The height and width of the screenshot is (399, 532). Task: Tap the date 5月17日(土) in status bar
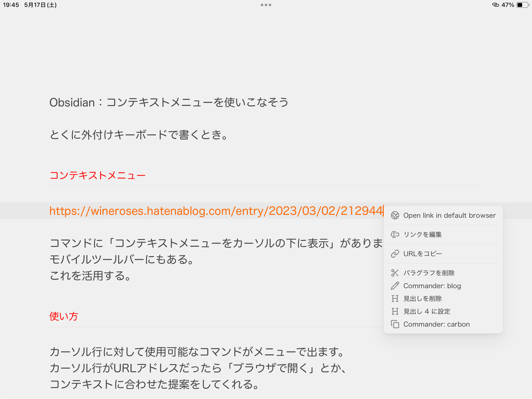coord(41,5)
